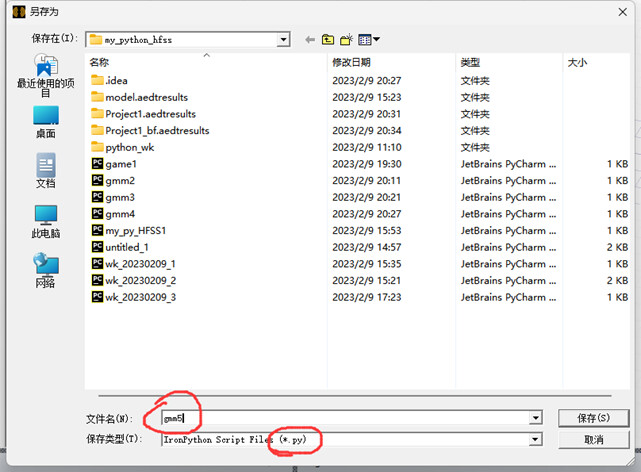Click the Save (保存) button
The width and height of the screenshot is (641, 472).
593,418
